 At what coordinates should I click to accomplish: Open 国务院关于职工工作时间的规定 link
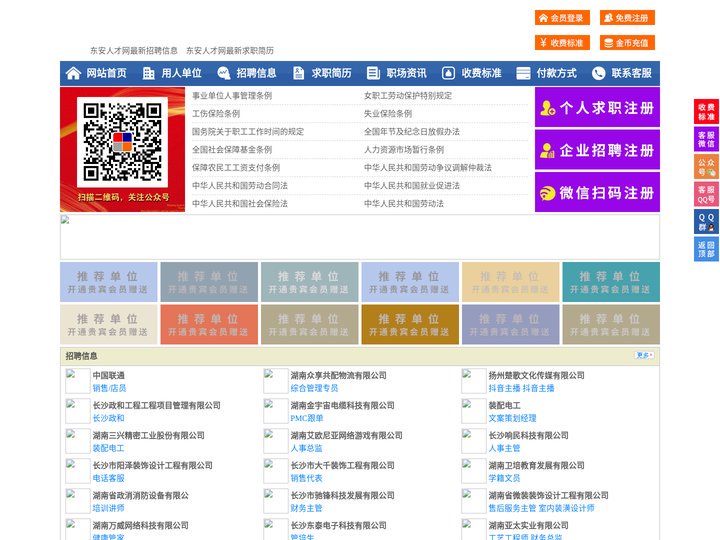click(248, 131)
